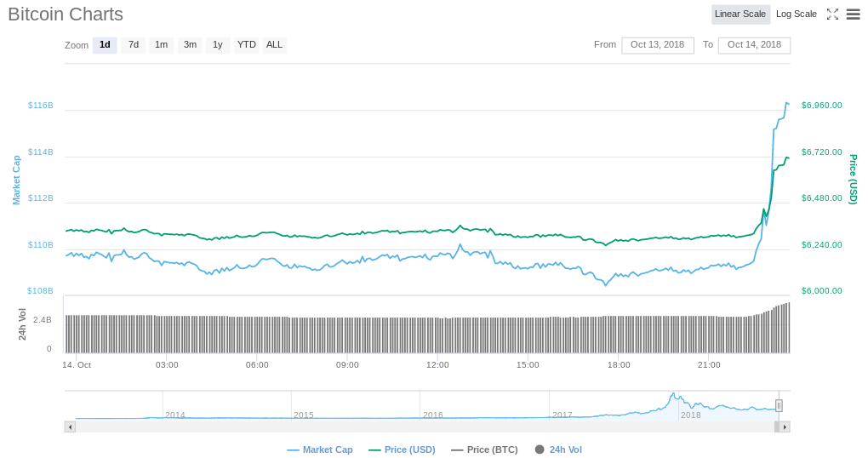Click the $6,240.00 price axis label
The image size is (868, 458).
(821, 245)
